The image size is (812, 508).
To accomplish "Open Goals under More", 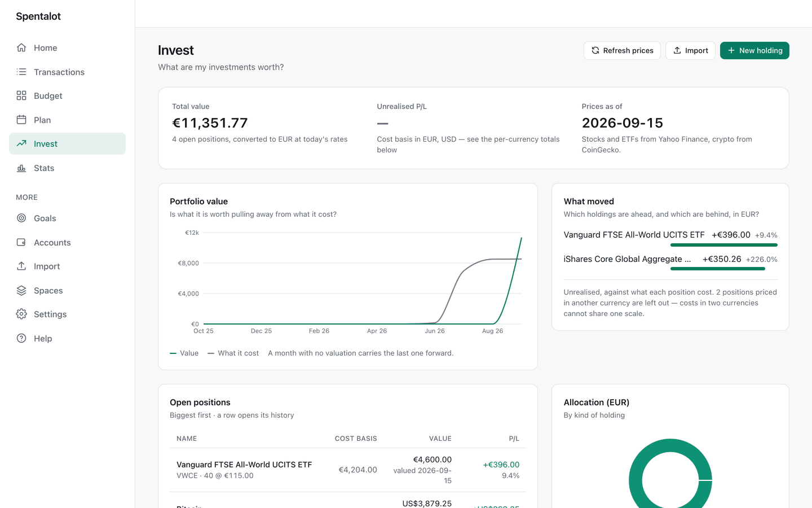I will point(67,218).
